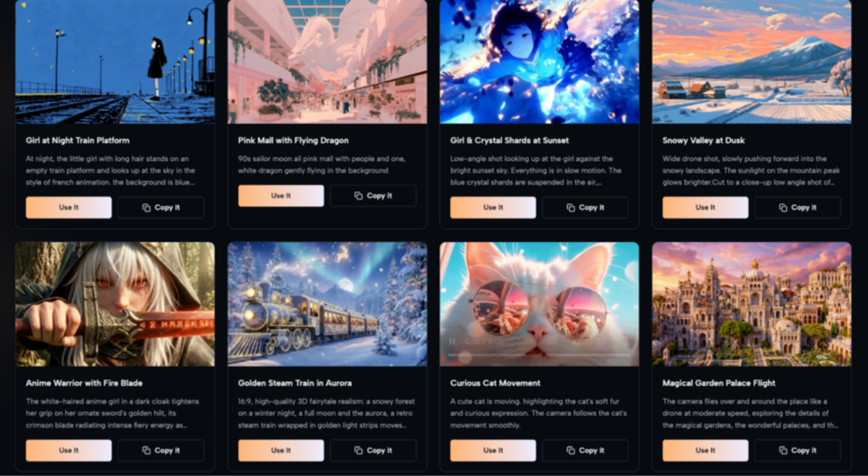Copy the Snowy Valley at Dusk prompt

[x=798, y=208]
